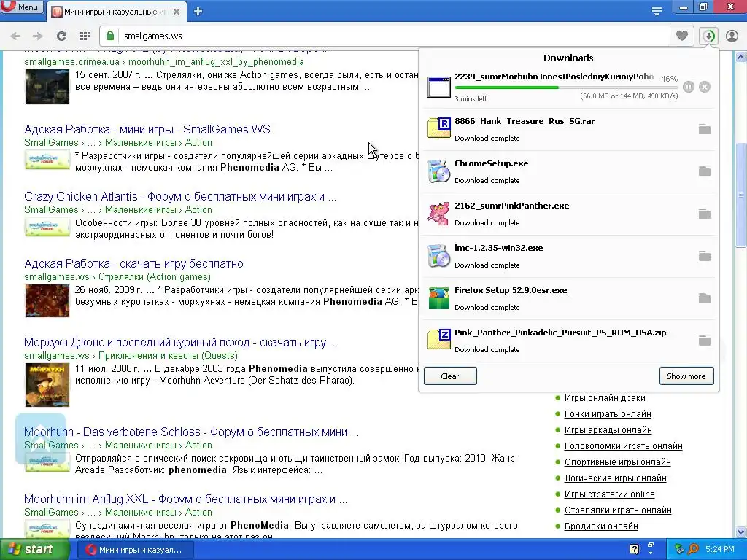Click the orange magnifier tray icon
Viewport: 747px width, 560px height.
pyautogui.click(x=693, y=550)
